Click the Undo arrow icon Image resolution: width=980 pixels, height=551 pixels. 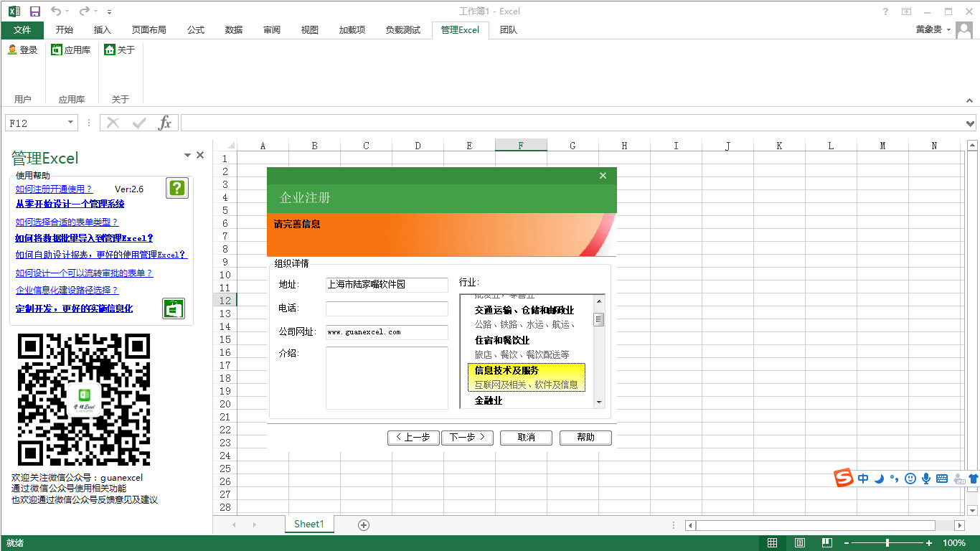pos(56,11)
